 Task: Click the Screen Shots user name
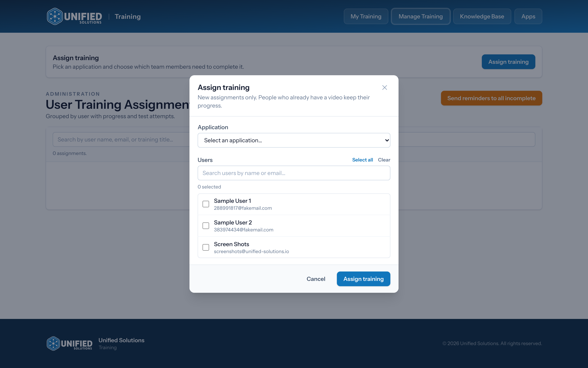click(232, 244)
